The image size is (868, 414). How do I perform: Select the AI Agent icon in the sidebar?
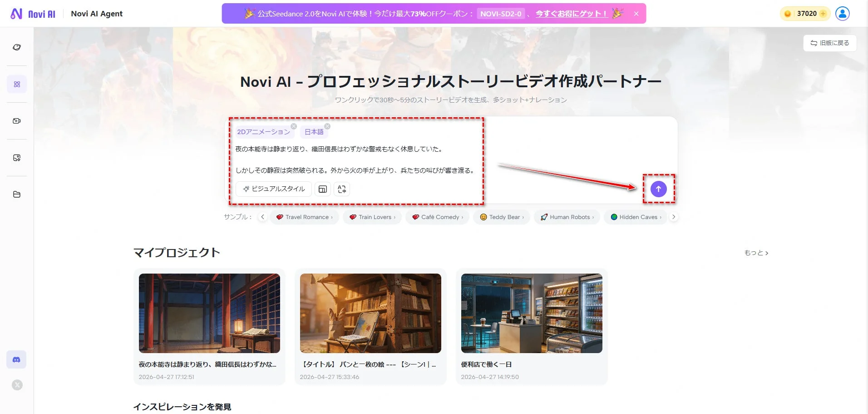17,84
